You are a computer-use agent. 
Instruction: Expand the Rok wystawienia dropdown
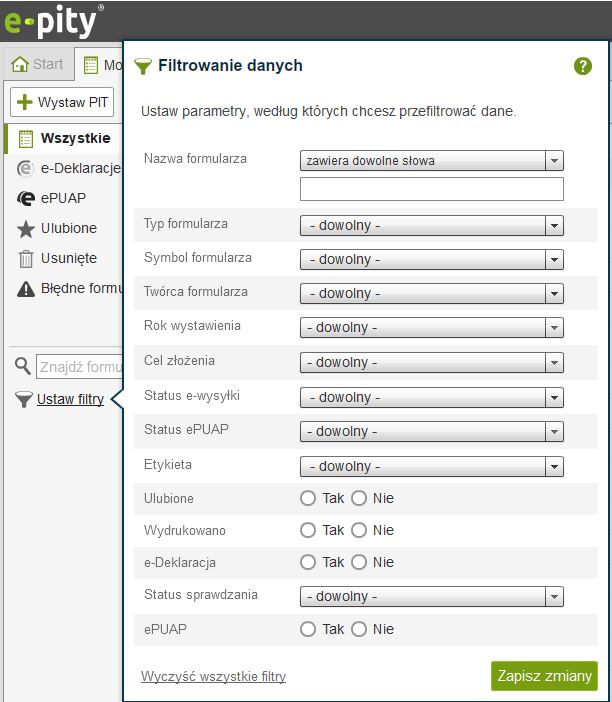pos(431,328)
